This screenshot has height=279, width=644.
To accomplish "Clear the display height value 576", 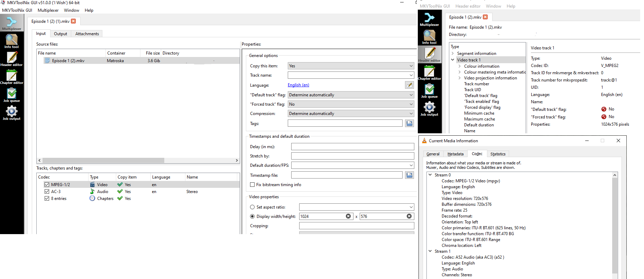I will [409, 216].
